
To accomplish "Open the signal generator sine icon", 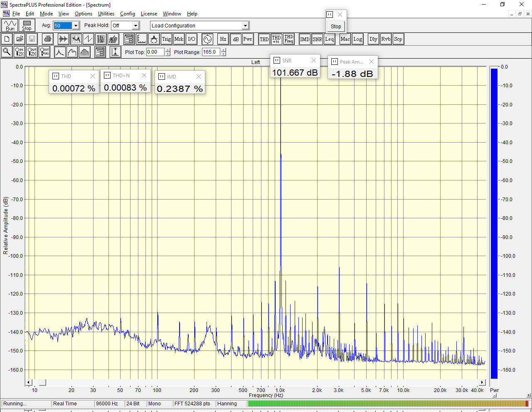I will point(207,39).
